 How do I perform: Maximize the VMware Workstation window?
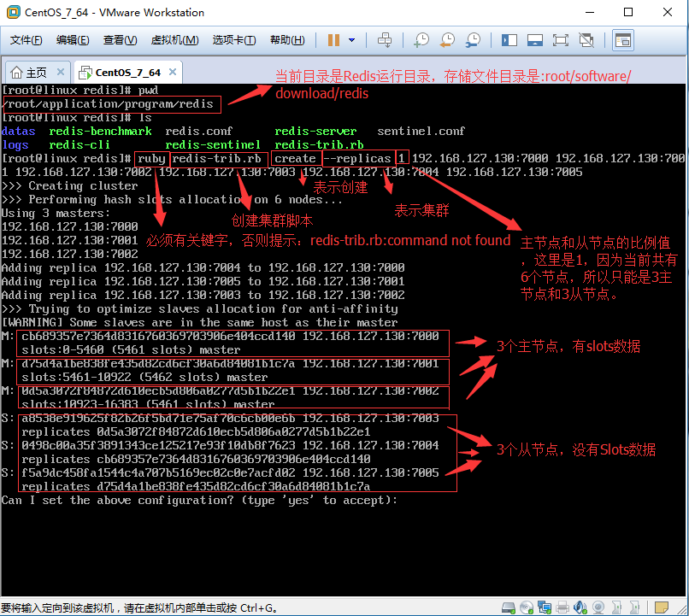pyautogui.click(x=628, y=12)
